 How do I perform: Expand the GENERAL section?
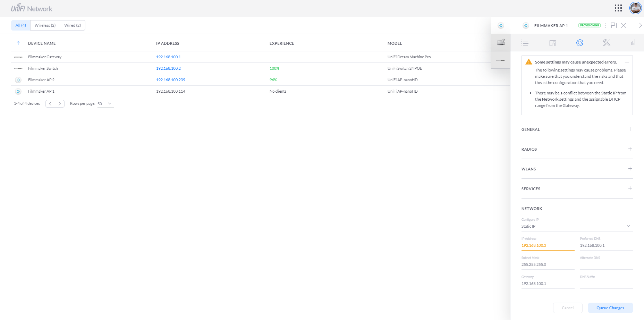pyautogui.click(x=630, y=129)
